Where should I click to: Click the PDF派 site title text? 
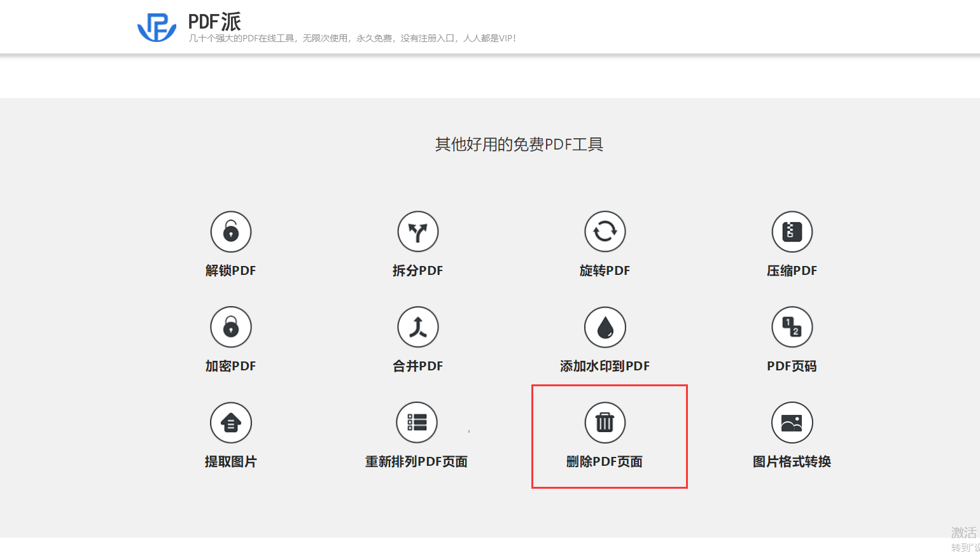214,22
